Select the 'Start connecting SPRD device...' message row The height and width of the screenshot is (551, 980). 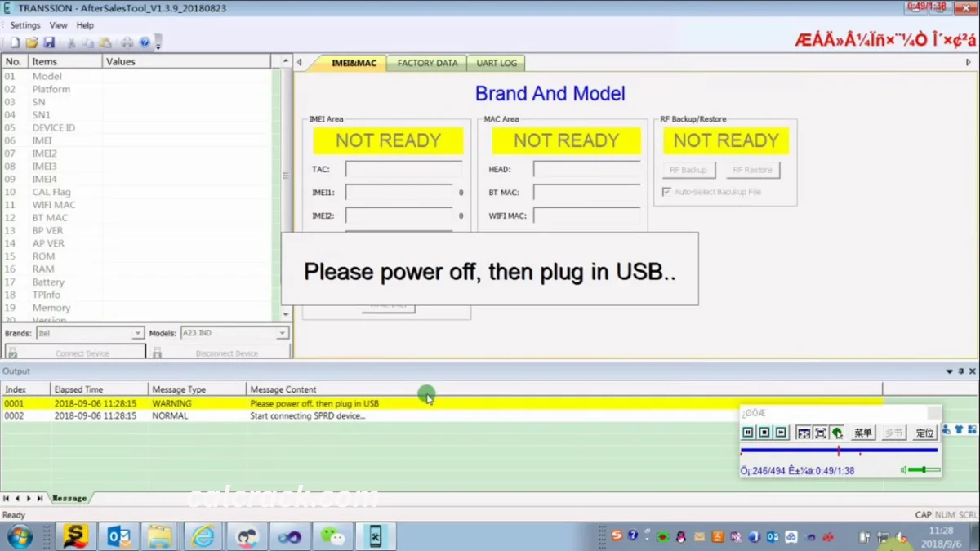[x=441, y=415]
